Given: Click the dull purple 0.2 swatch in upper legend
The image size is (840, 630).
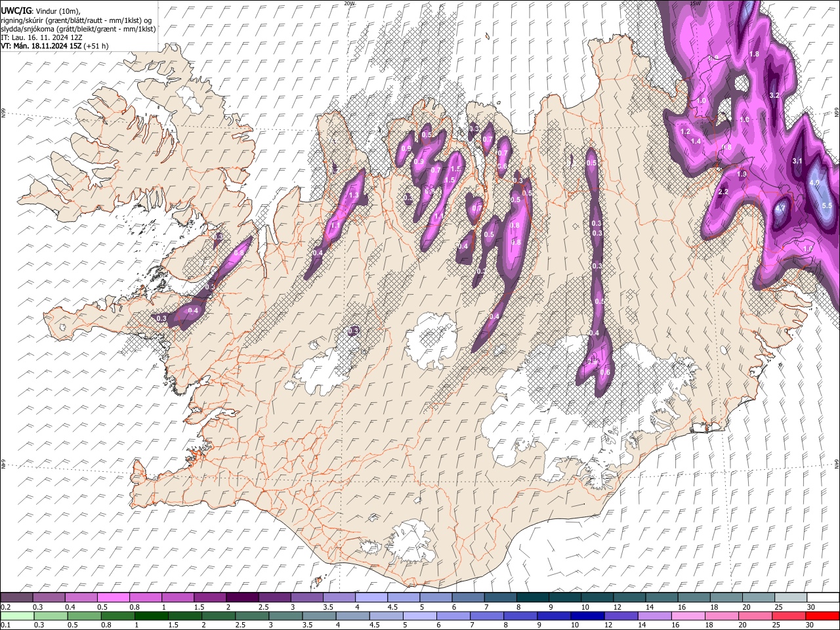Looking at the screenshot, I should click(x=16, y=597).
